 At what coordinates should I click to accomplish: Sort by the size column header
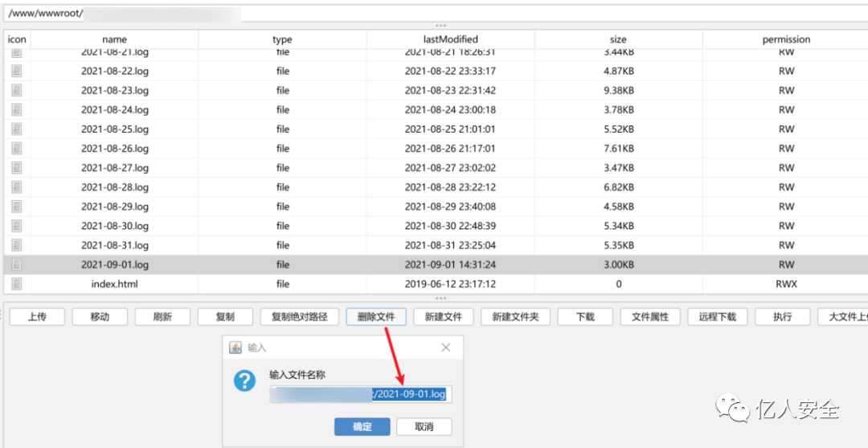(618, 39)
